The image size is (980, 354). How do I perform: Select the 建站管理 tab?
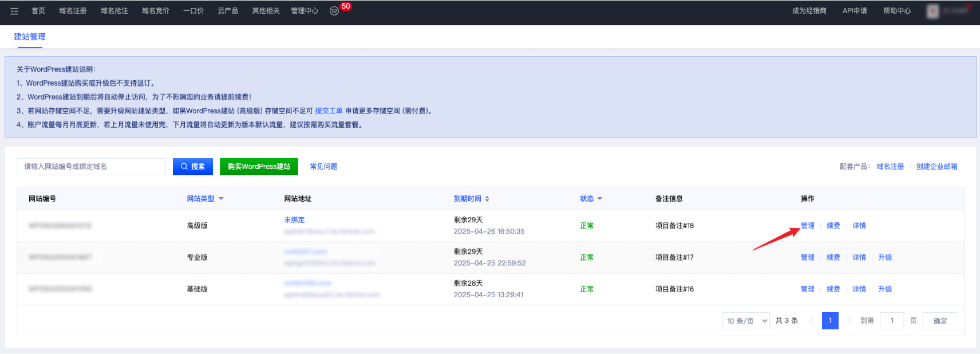pyautogui.click(x=30, y=37)
